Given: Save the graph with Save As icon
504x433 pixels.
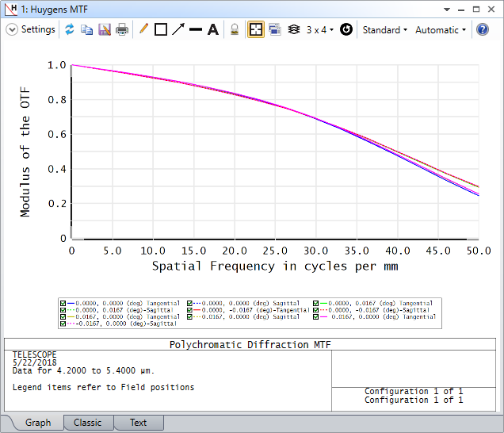Looking at the screenshot, I should tap(105, 30).
